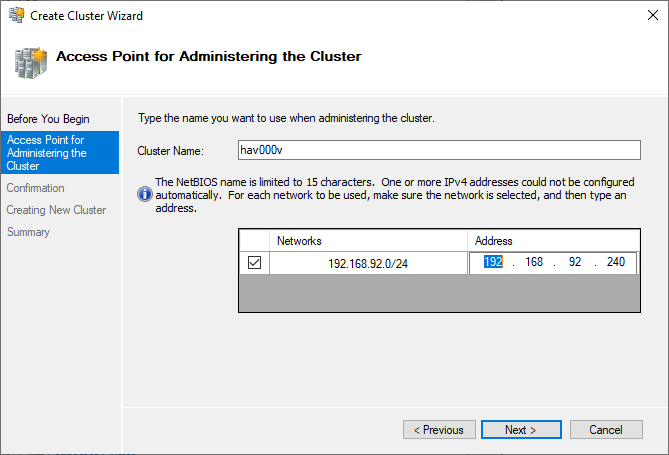Click the first IP octet 192
The image size is (669, 455).
pos(493,262)
